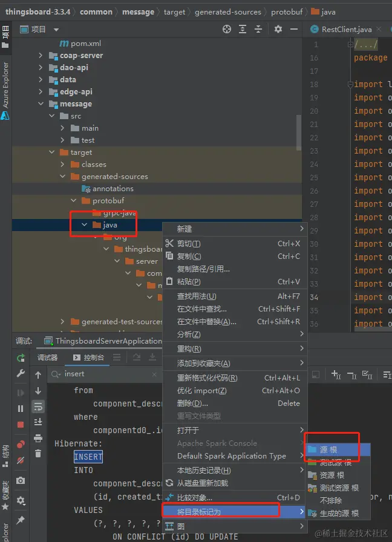The width and height of the screenshot is (392, 542).
Task: View breakpoints with double red dots icon
Action: [21, 445]
